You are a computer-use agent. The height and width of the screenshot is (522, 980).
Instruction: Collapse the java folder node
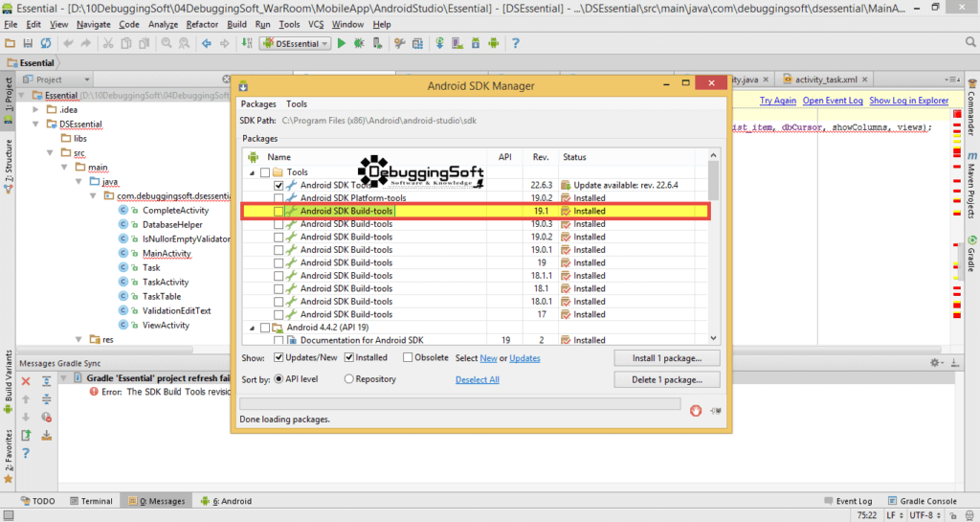click(78, 181)
